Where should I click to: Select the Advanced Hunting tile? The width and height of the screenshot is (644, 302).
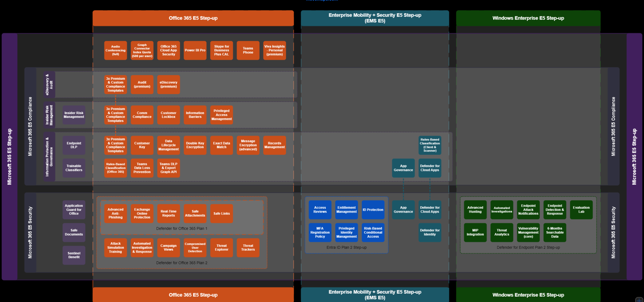tap(475, 210)
